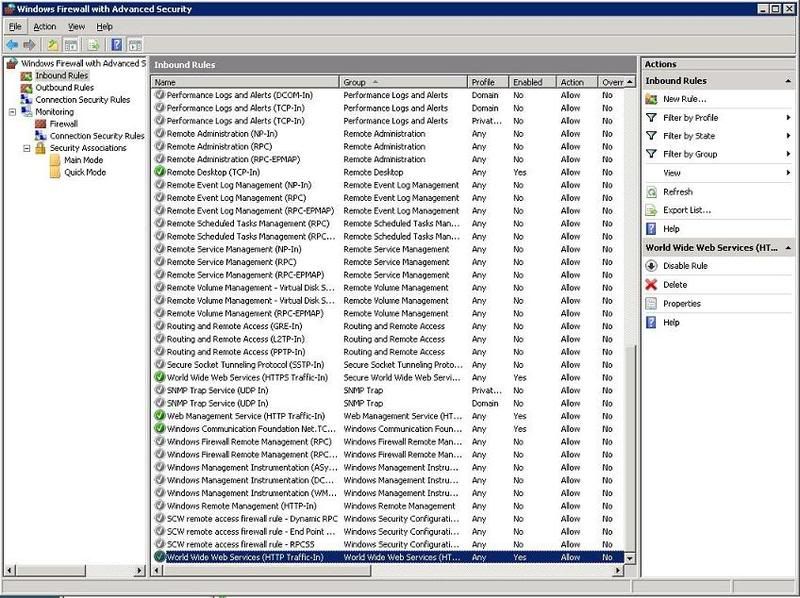
Task: Select the SCW remote access firewall rule - RPCSS
Action: pos(388,544)
